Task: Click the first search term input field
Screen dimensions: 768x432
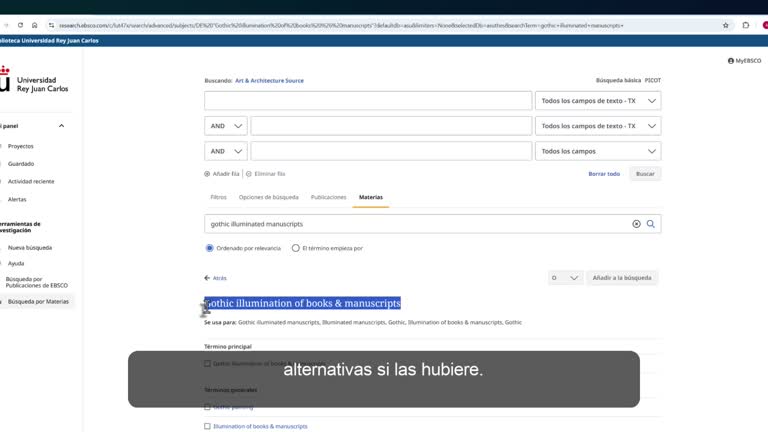Action: [x=368, y=100]
